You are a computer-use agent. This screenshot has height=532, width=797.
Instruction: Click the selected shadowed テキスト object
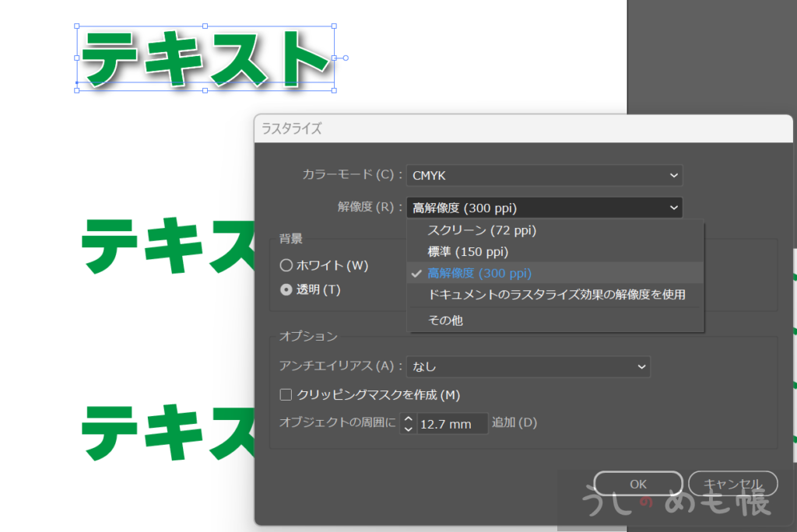pyautogui.click(x=205, y=59)
